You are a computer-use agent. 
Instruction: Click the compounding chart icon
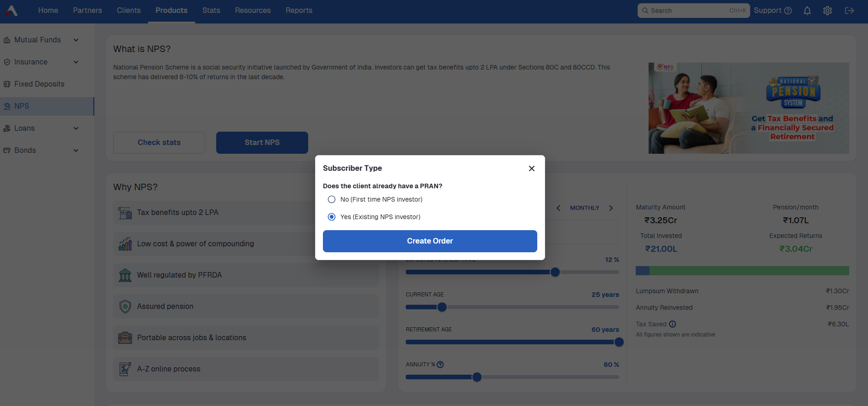coord(125,244)
